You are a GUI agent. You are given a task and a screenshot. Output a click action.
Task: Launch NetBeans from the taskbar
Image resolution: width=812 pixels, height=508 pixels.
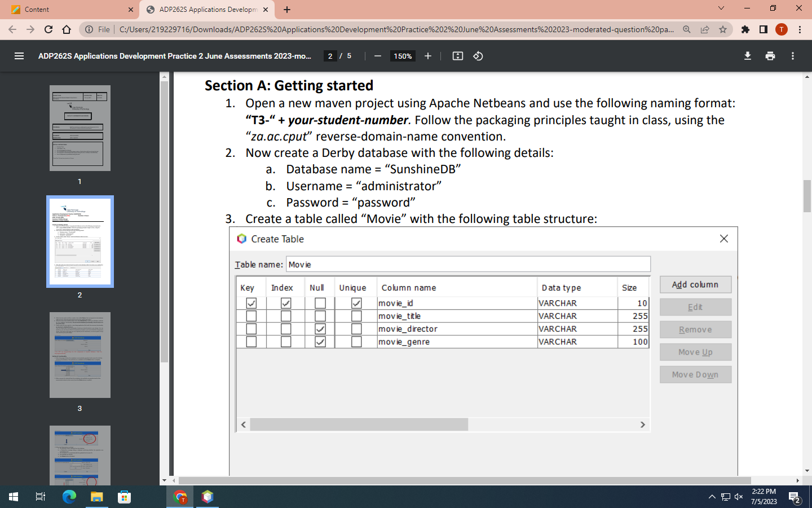pos(207,497)
